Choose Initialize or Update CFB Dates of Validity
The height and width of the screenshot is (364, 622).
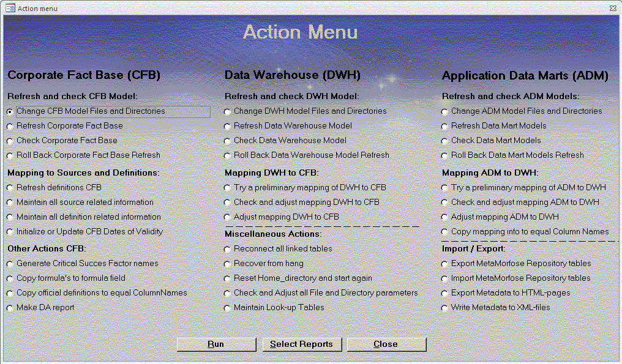[x=10, y=232]
